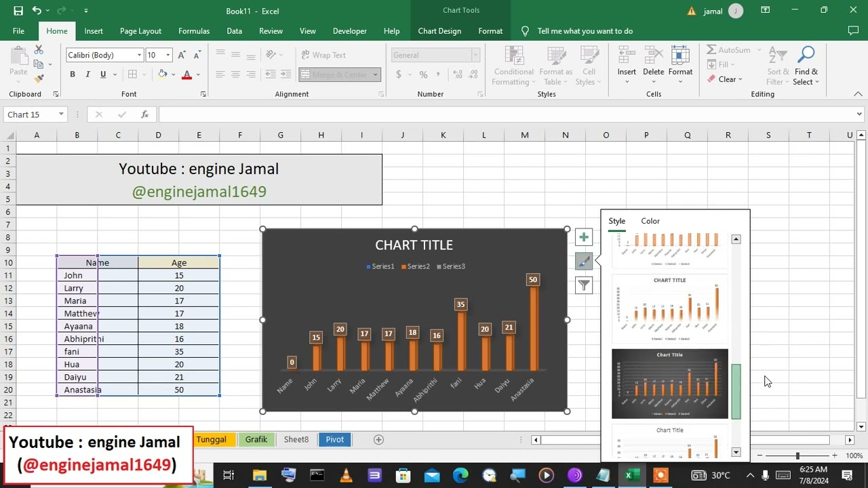Image resolution: width=868 pixels, height=488 pixels.
Task: Undo the last action
Action: 37,11
